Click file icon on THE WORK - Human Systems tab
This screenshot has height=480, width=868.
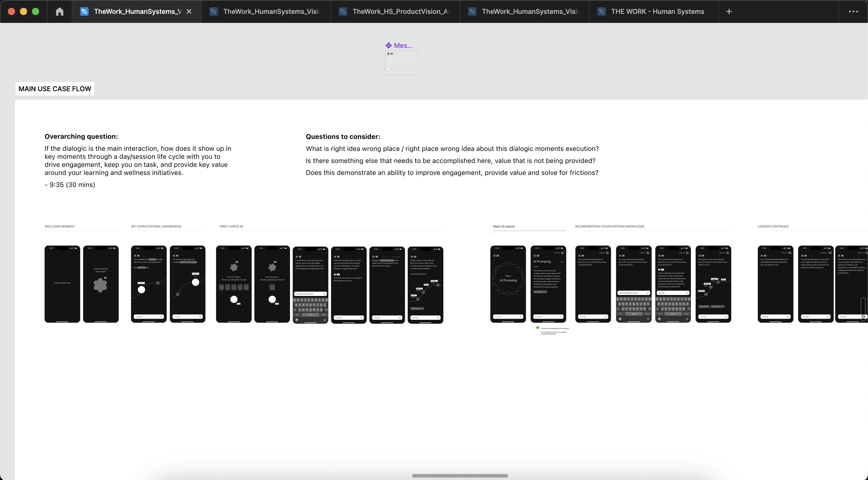click(x=602, y=11)
